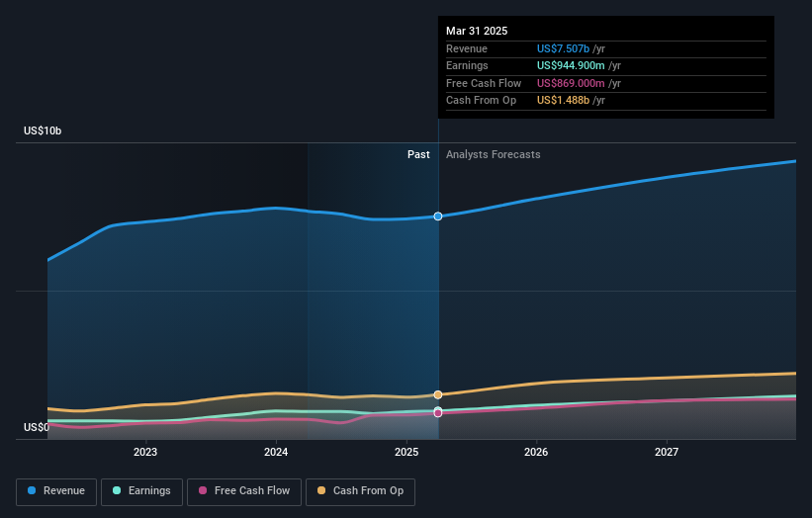Screen dimensions: 812x518
Task: Select the 2024 x-axis label
Action: [x=276, y=452]
